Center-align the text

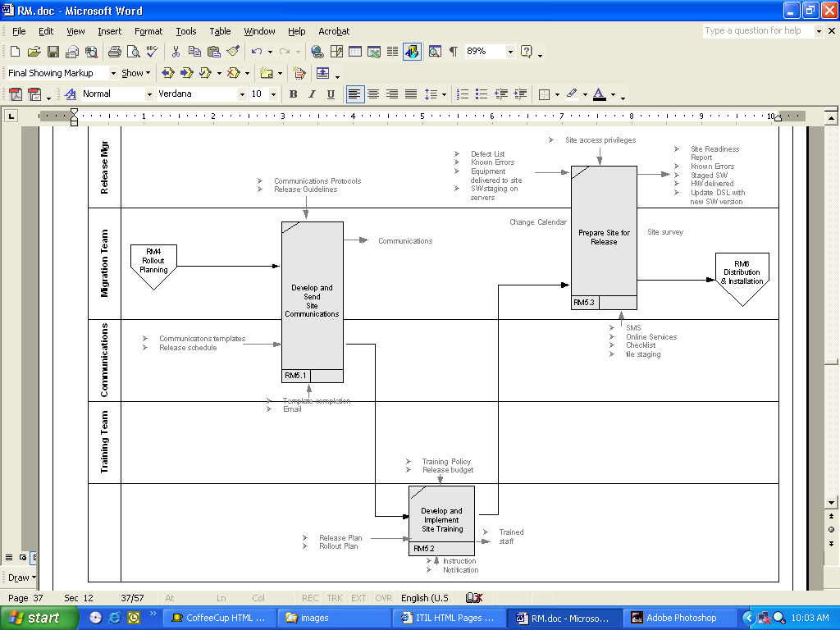point(373,94)
